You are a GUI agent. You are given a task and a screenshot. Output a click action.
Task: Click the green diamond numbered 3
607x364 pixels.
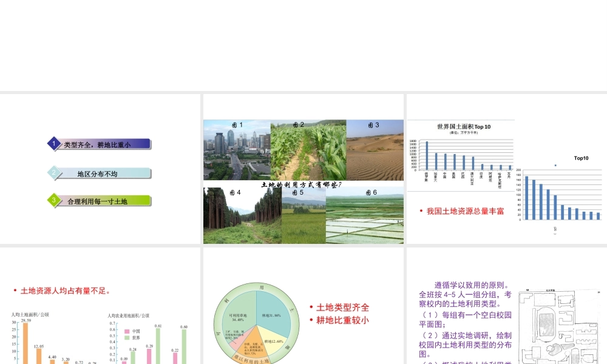coord(54,200)
